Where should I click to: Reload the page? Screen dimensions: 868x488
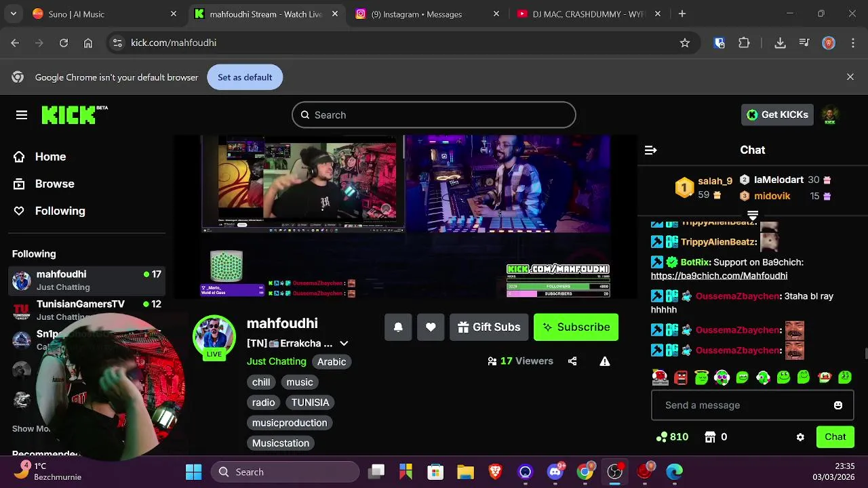[64, 43]
